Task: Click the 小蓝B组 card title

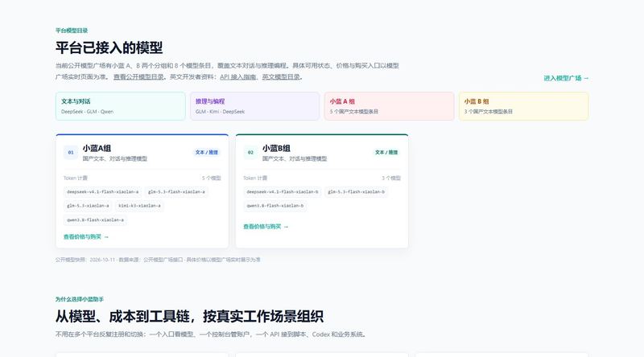Action: pyautogui.click(x=276, y=148)
